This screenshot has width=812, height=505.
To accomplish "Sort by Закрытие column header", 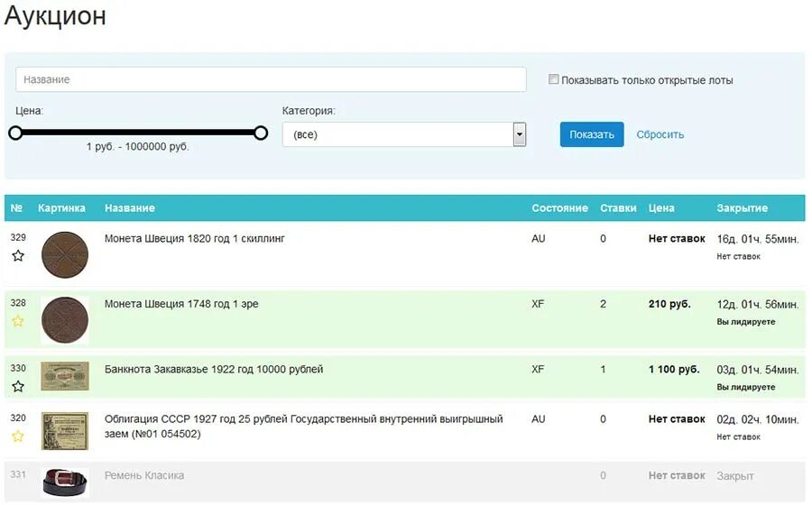I will [743, 208].
